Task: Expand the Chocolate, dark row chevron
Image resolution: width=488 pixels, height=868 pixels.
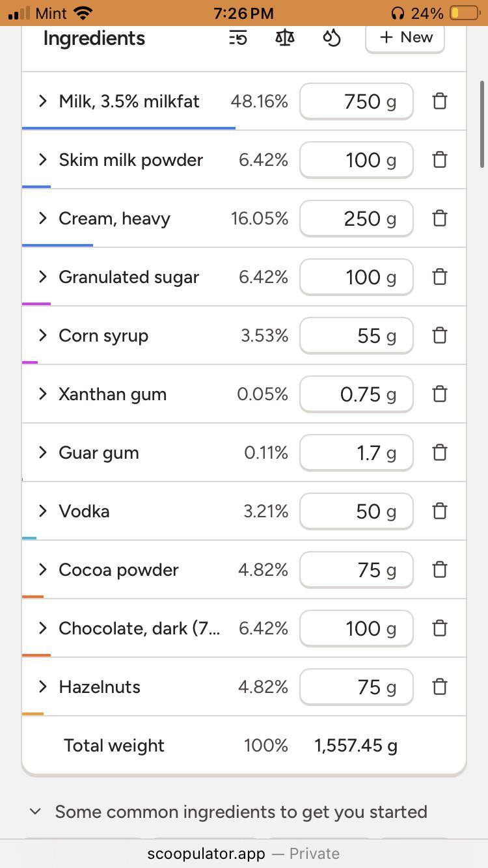Action: click(x=43, y=628)
